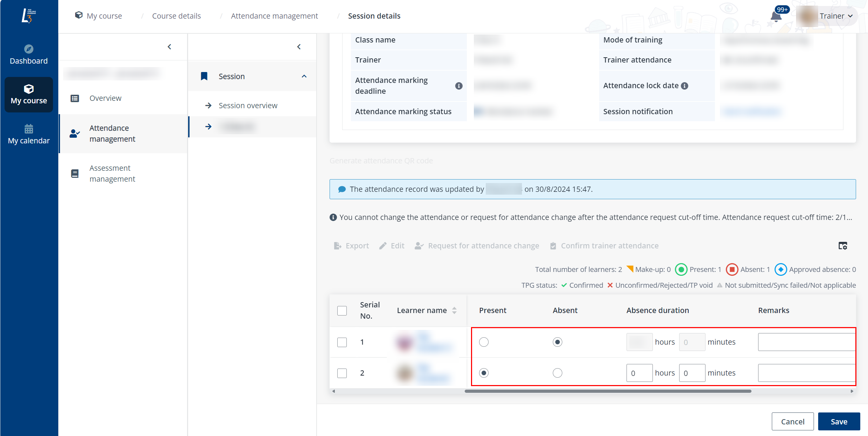Click the Remarks field for learner 1
868x436 pixels.
coord(807,342)
